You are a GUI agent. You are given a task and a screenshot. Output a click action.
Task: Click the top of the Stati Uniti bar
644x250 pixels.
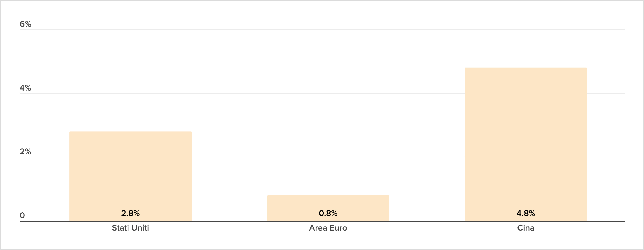[130, 132]
